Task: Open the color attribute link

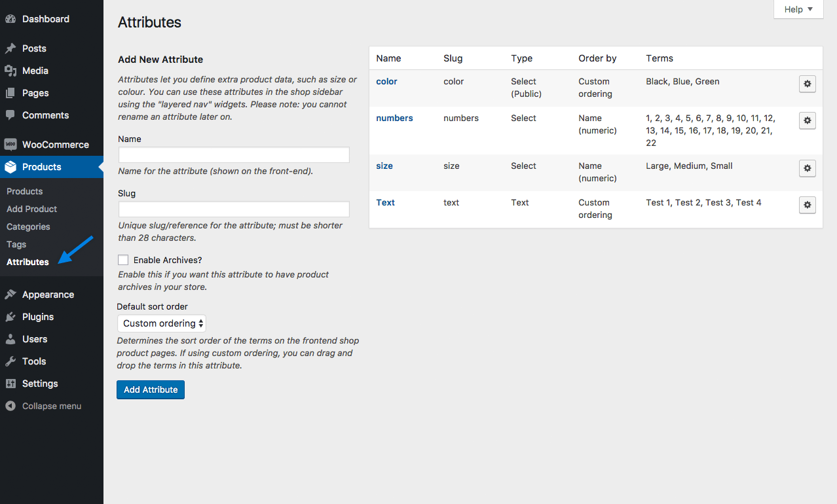Action: pyautogui.click(x=386, y=81)
